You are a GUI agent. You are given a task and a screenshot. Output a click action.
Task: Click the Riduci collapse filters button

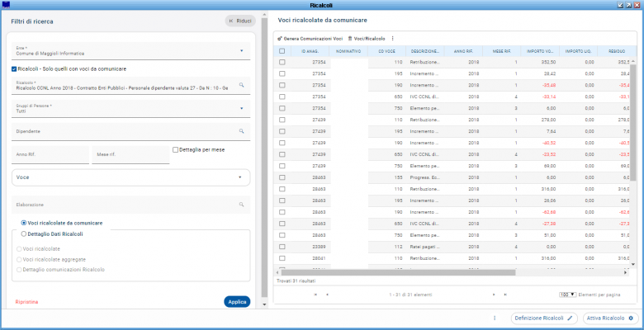click(240, 21)
